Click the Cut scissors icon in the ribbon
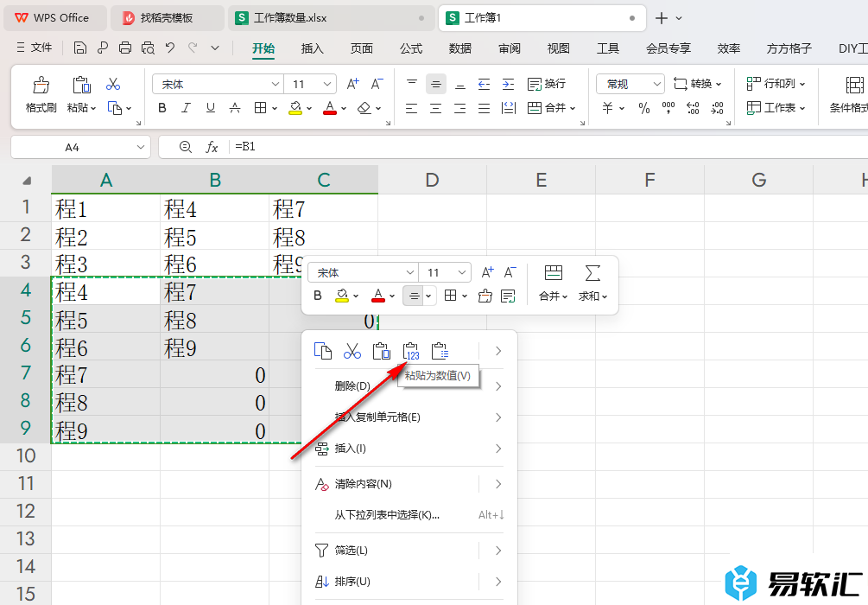The image size is (868, 605). (x=113, y=84)
